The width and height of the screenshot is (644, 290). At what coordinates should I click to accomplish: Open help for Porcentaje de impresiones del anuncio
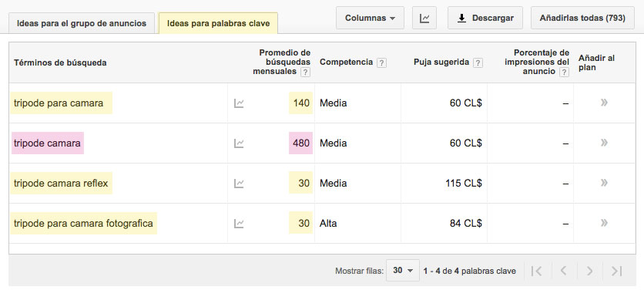click(565, 72)
